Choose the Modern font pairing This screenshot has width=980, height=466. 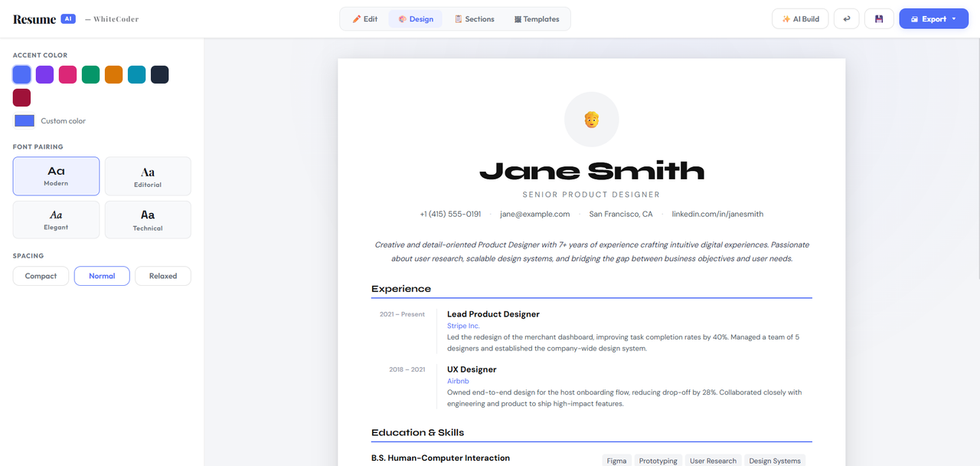(x=56, y=176)
